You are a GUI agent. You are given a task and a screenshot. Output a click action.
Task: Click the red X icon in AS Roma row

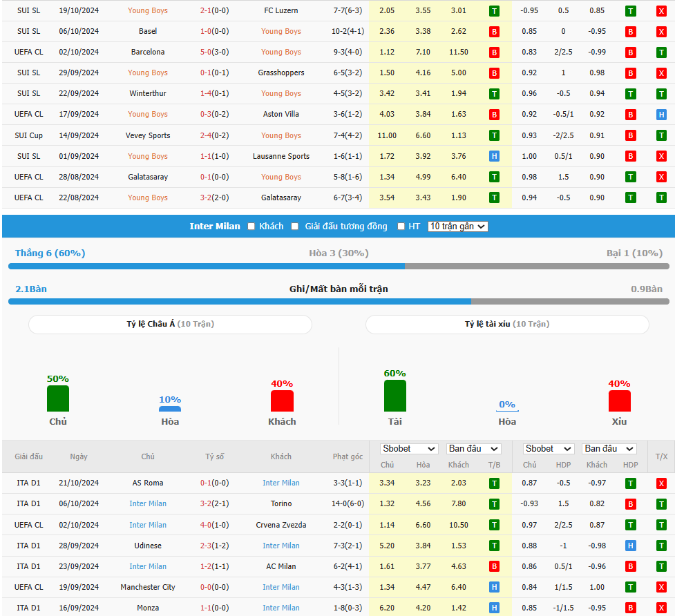point(661,483)
